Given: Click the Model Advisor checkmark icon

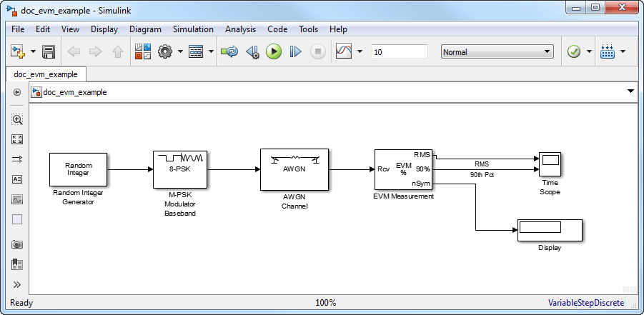Looking at the screenshot, I should pyautogui.click(x=574, y=51).
